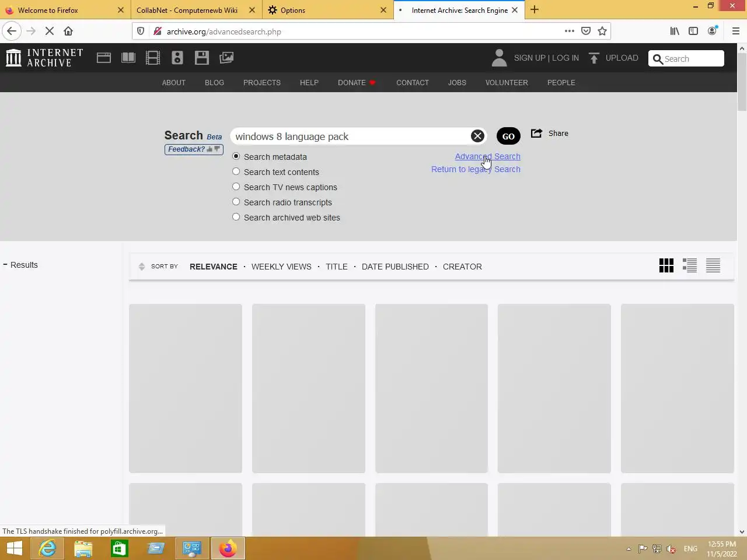Switch to compact list view
The height and width of the screenshot is (560, 747).
(713, 265)
